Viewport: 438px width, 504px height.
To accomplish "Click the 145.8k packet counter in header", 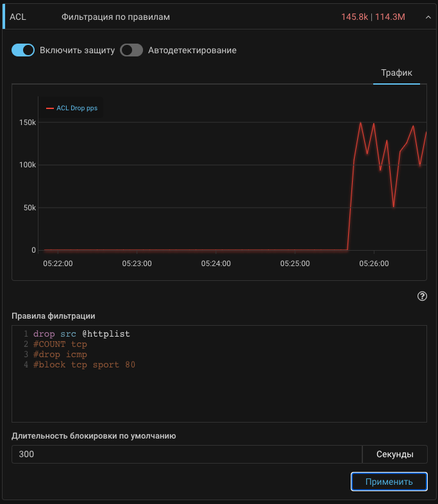I will coord(355,17).
